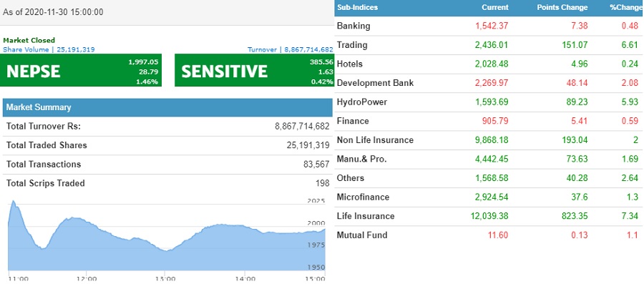Click the Hotels sub-index name
Viewport: 644px width, 284px height.
(x=349, y=64)
